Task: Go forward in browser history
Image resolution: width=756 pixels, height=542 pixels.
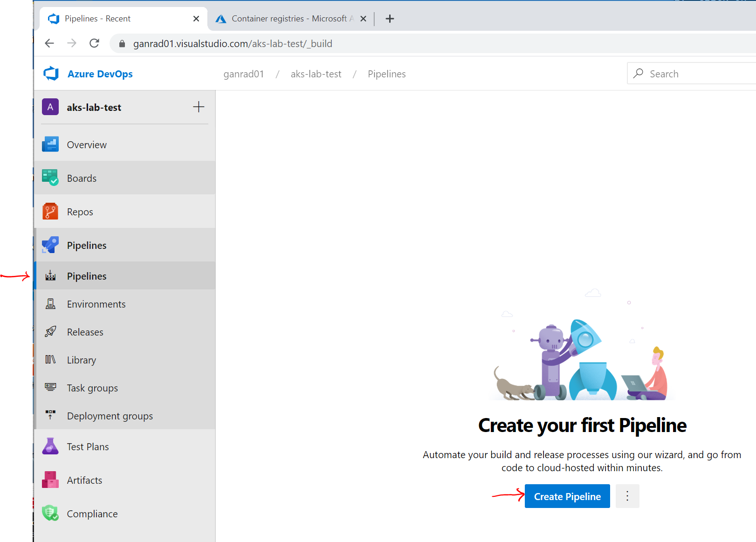Action: pyautogui.click(x=72, y=43)
